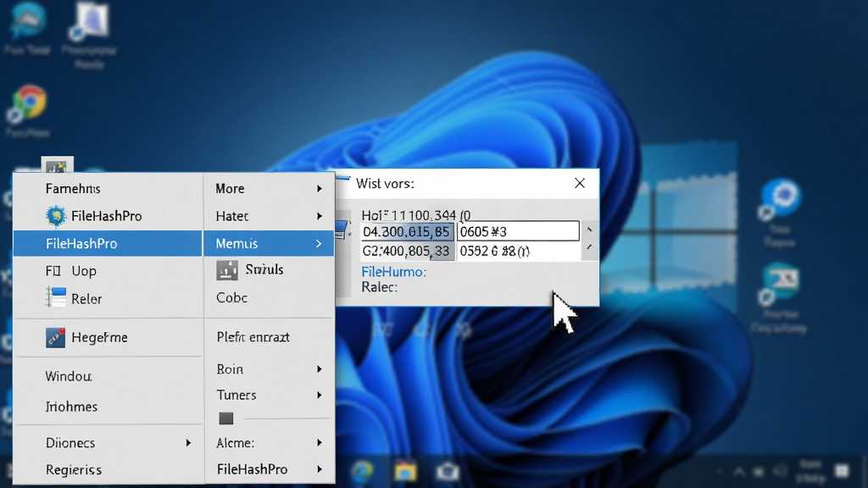The image size is (868, 488).
Task: Open the FileHurmo: link
Action: point(393,272)
